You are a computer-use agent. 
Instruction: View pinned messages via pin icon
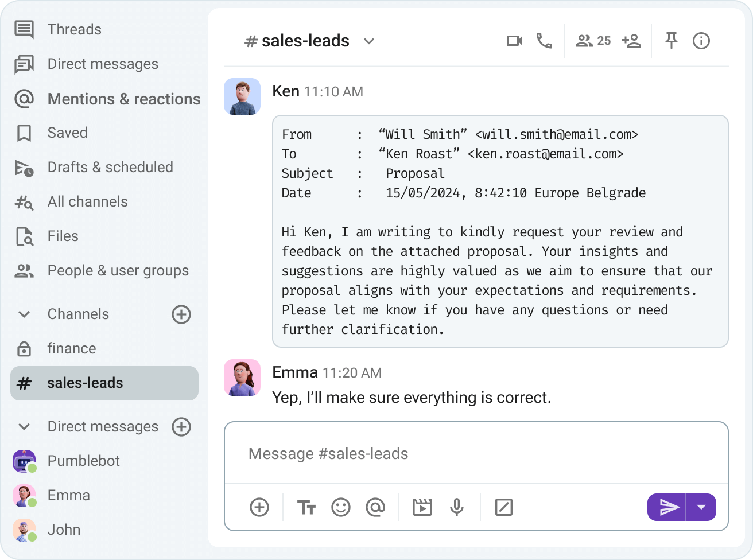[671, 41]
